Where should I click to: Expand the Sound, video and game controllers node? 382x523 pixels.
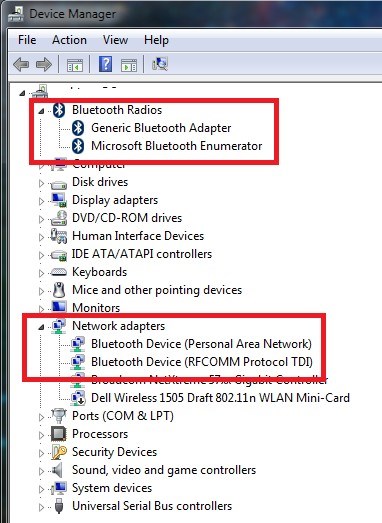coord(41,471)
